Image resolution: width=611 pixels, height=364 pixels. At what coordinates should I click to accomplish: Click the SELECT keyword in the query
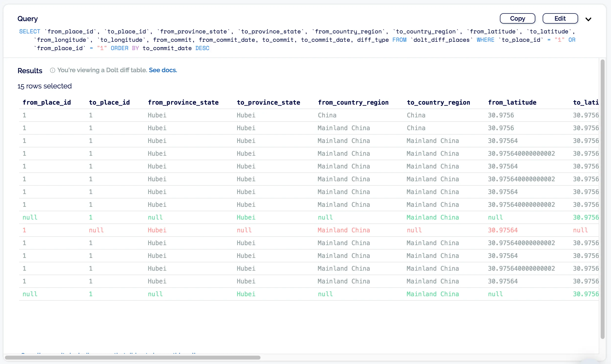(x=29, y=31)
